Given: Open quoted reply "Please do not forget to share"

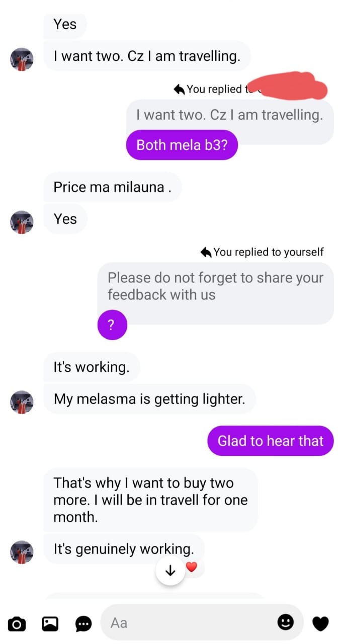Looking at the screenshot, I should click(x=215, y=286).
